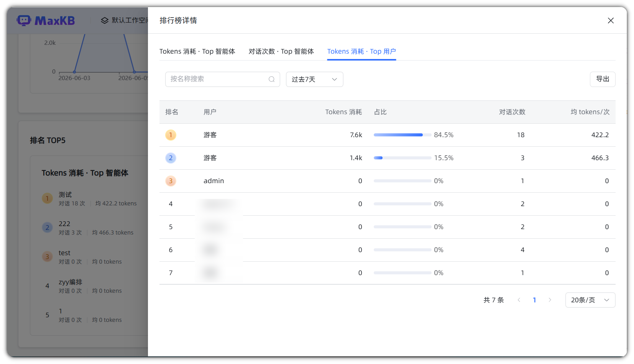
Task: Click the 422.2 average tokens value
Action: 600,135
